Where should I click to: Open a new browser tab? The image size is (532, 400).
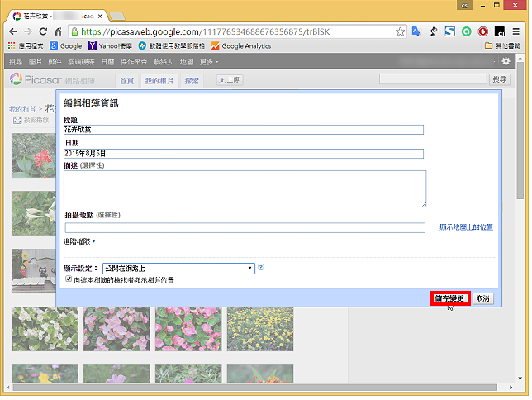tap(117, 16)
